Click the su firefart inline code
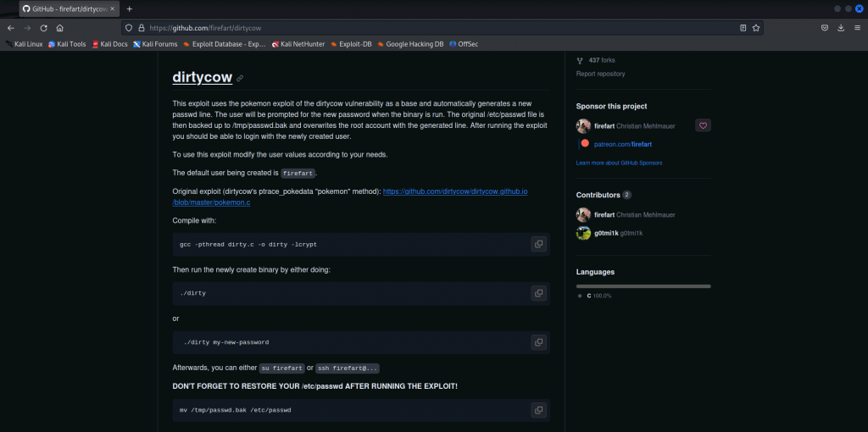This screenshot has width=868, height=432. (x=281, y=368)
